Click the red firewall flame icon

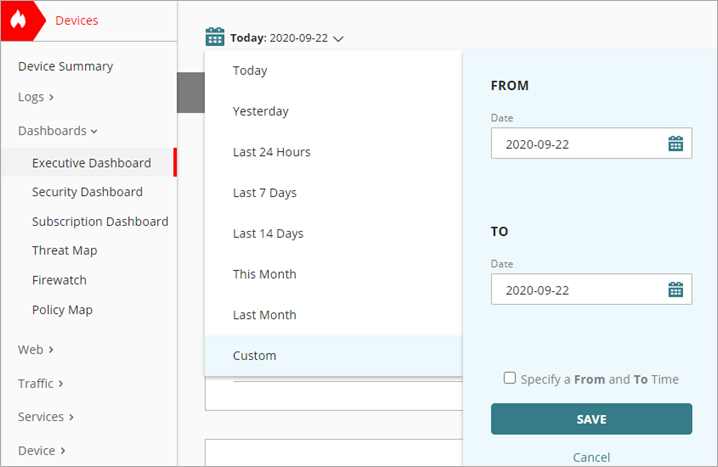coord(18,20)
